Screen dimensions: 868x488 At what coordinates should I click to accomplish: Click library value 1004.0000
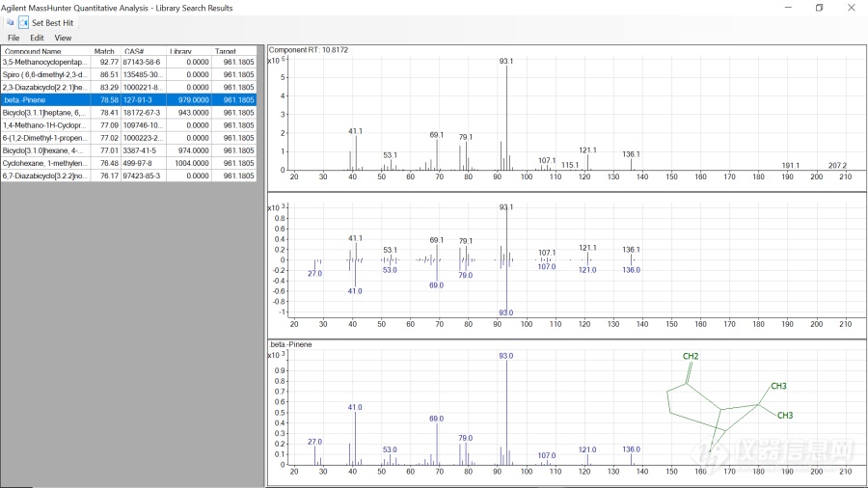pos(189,163)
